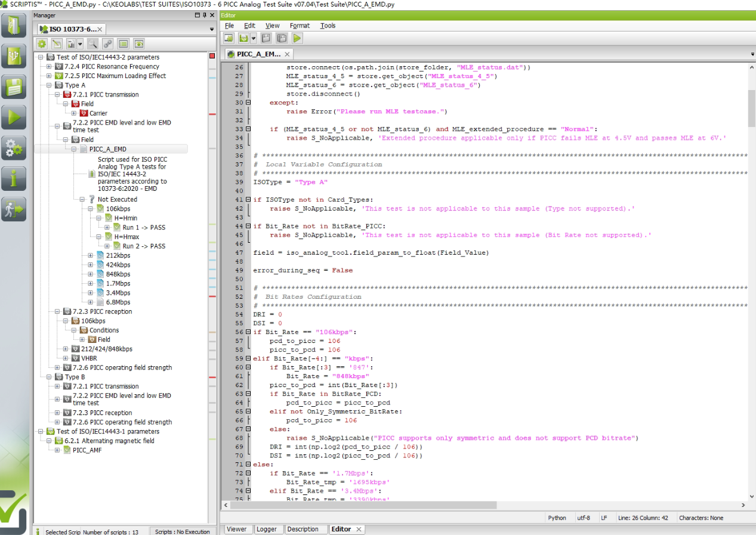756x535 pixels.
Task: Click the save all icon in Editor toolbar
Action: [282, 38]
